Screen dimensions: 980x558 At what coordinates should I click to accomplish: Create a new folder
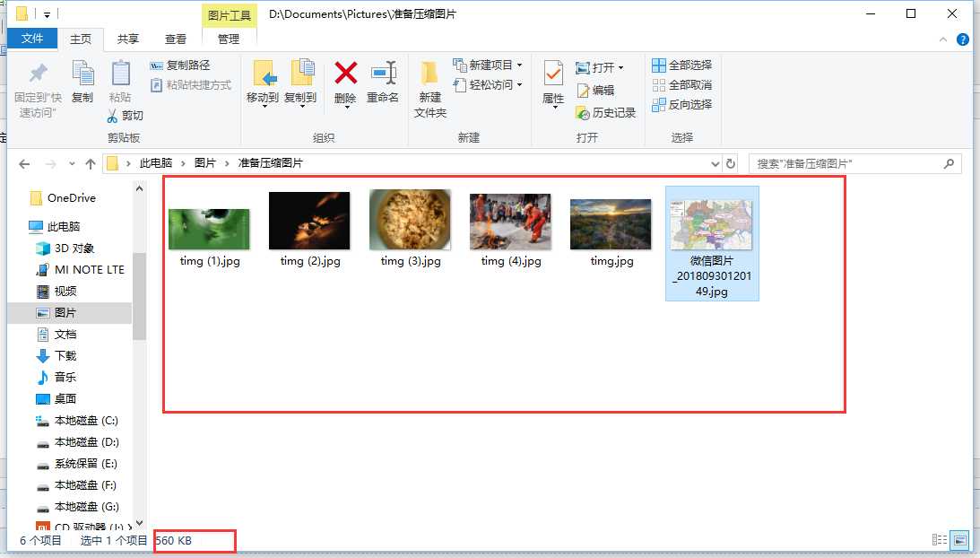pyautogui.click(x=430, y=90)
